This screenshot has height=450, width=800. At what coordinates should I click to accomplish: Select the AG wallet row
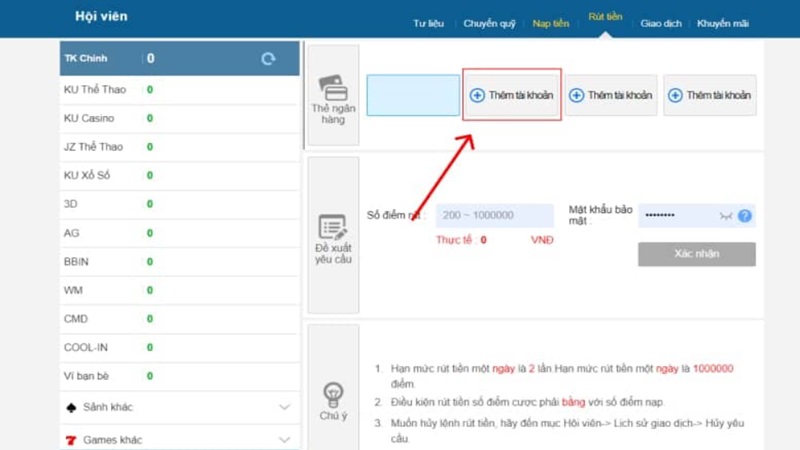[179, 233]
